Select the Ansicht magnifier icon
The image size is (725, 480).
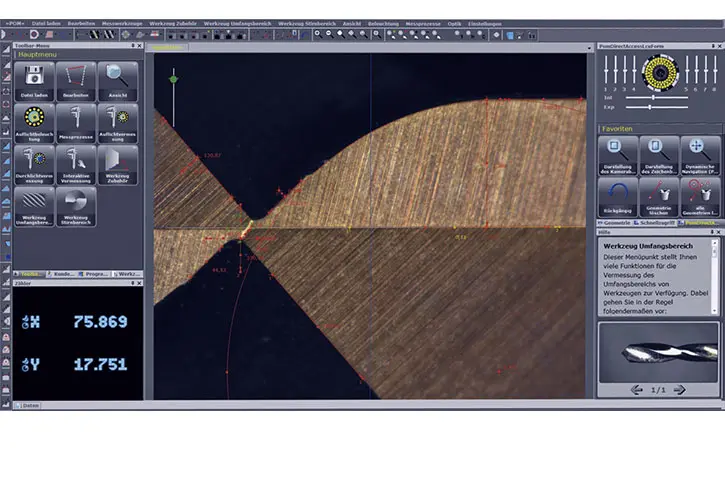117,80
